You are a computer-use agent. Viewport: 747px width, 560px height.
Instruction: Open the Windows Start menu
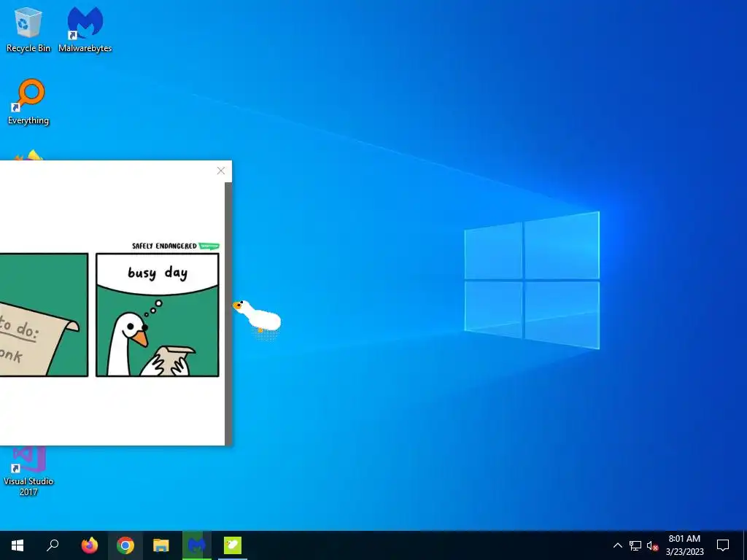point(18,545)
